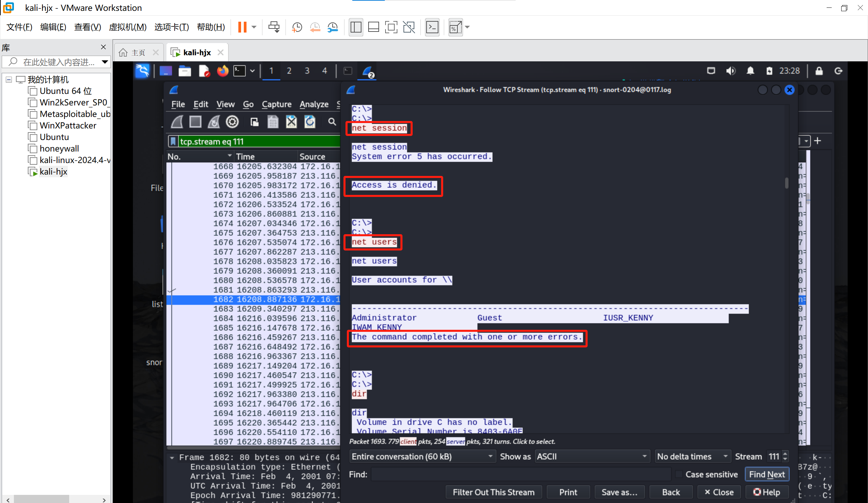Toggle unity mode icon in VMware toolbar
Image resolution: width=868 pixels, height=503 pixels.
[409, 27]
